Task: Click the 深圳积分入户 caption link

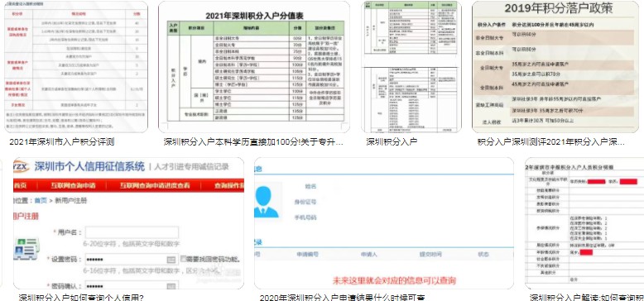Action: (x=392, y=142)
